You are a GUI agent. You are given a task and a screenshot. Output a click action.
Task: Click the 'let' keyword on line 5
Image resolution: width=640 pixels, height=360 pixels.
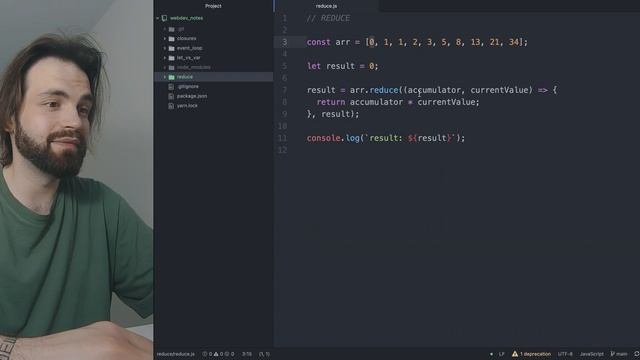[x=313, y=66]
